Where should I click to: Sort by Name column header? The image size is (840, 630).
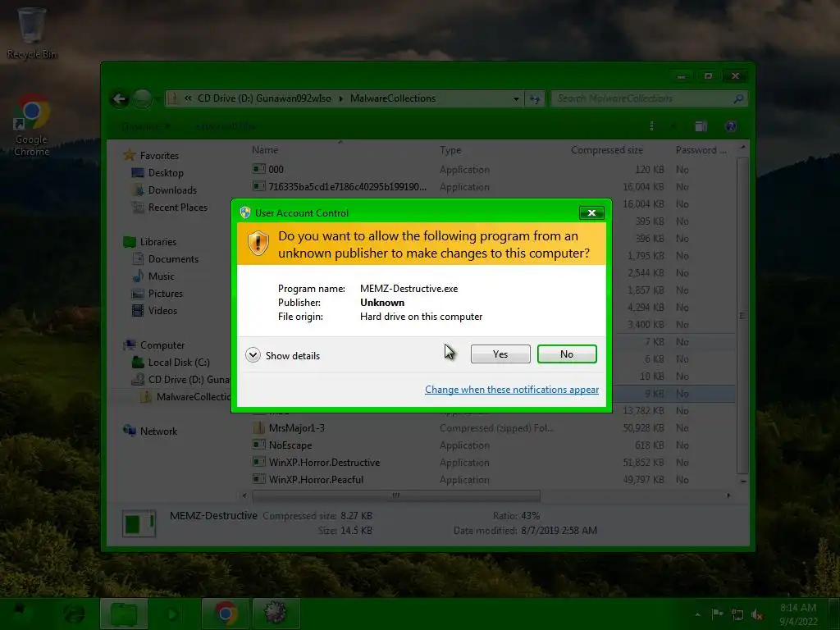(x=265, y=150)
